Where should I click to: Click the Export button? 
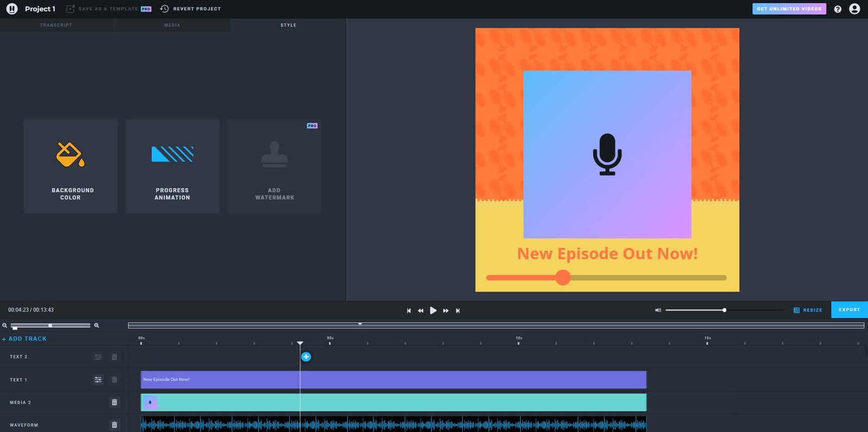[x=850, y=310]
